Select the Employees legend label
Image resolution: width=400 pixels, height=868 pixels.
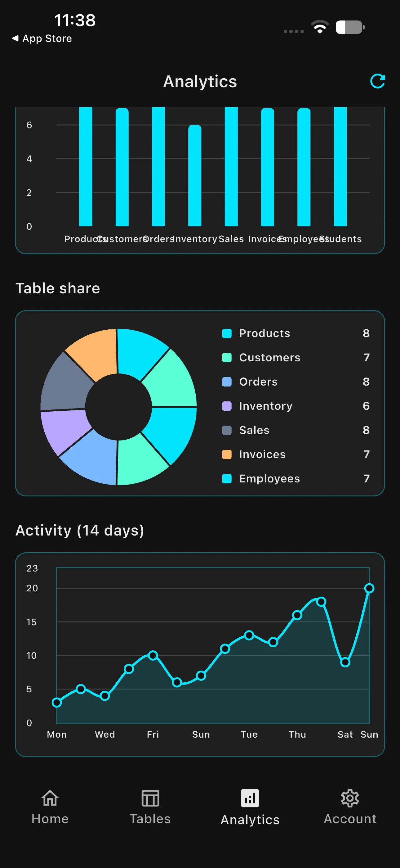(x=269, y=478)
